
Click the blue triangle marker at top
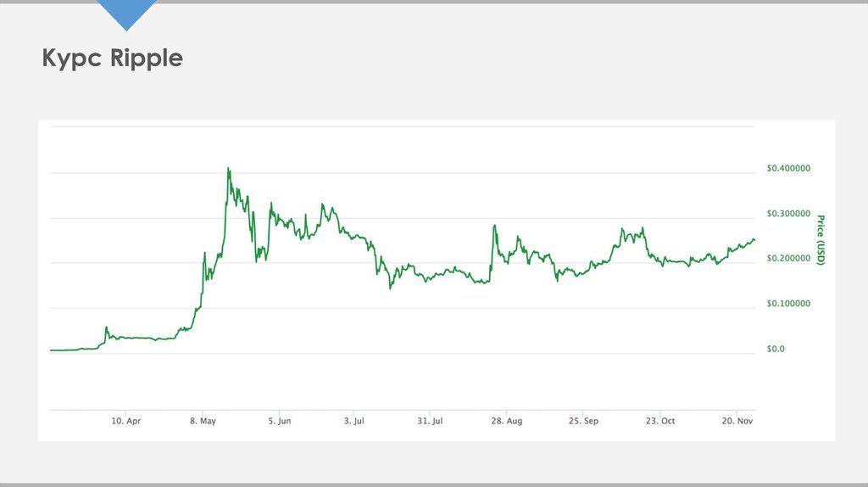click(127, 12)
